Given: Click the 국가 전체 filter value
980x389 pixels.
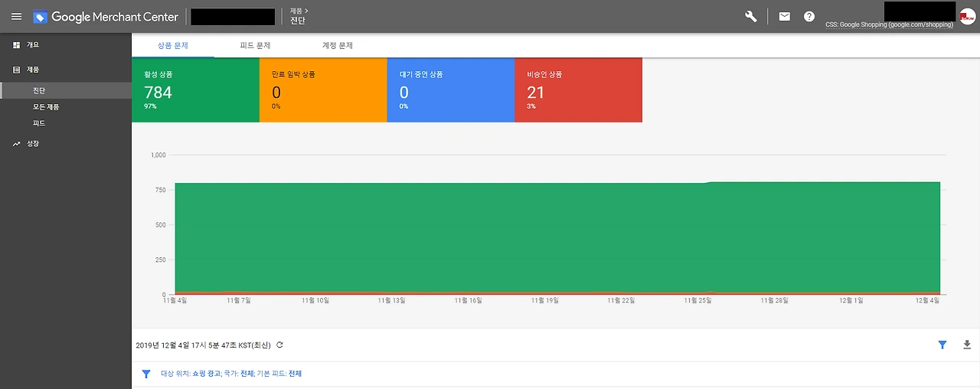Looking at the screenshot, I should pyautogui.click(x=247, y=374).
